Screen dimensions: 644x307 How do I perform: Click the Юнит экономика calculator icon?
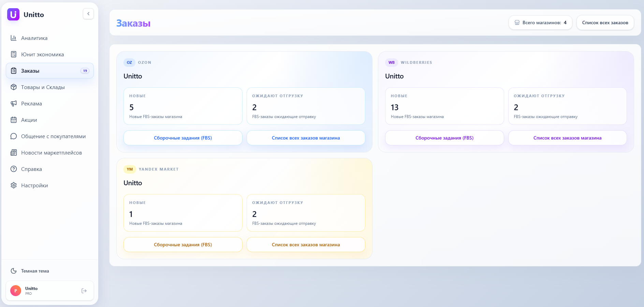coord(14,54)
